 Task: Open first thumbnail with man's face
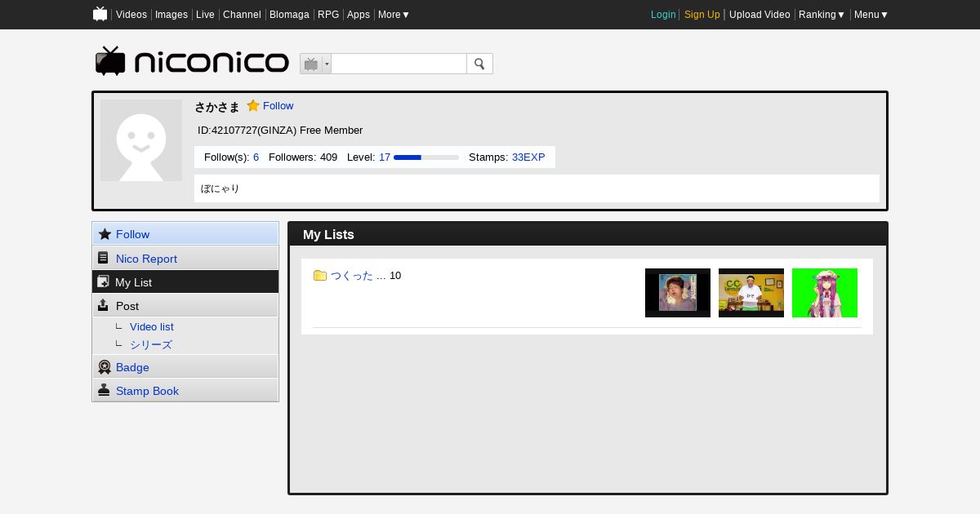(678, 293)
